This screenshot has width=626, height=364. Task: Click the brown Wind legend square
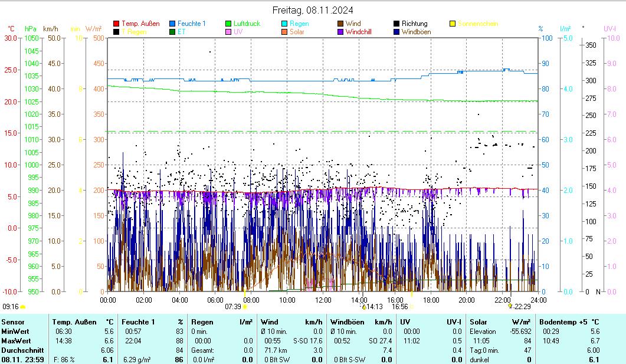340,24
